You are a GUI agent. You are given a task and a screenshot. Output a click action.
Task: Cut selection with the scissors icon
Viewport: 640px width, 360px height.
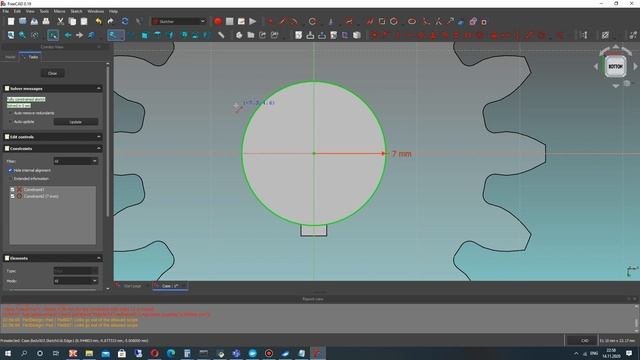(x=60, y=21)
